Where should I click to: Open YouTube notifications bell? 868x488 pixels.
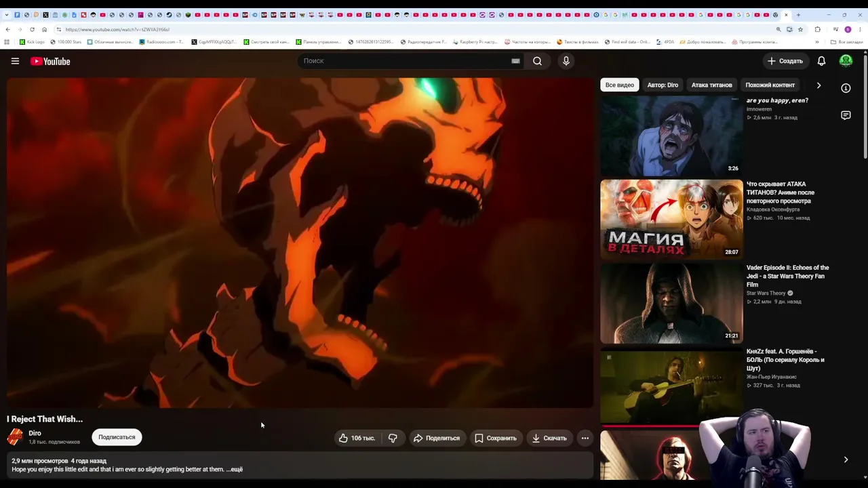(x=821, y=61)
